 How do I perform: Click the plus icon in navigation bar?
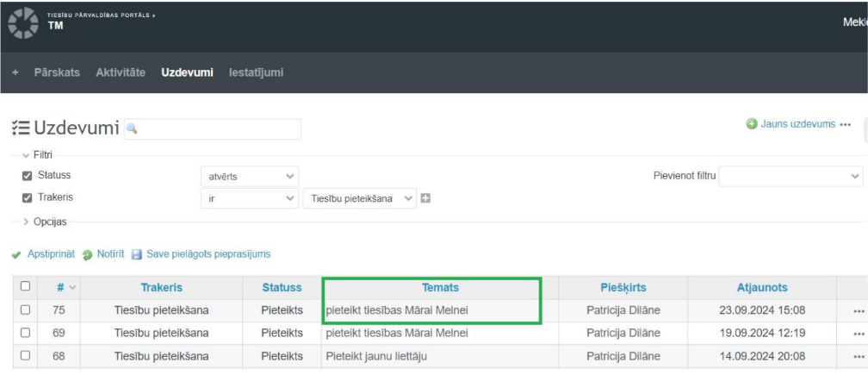(15, 72)
